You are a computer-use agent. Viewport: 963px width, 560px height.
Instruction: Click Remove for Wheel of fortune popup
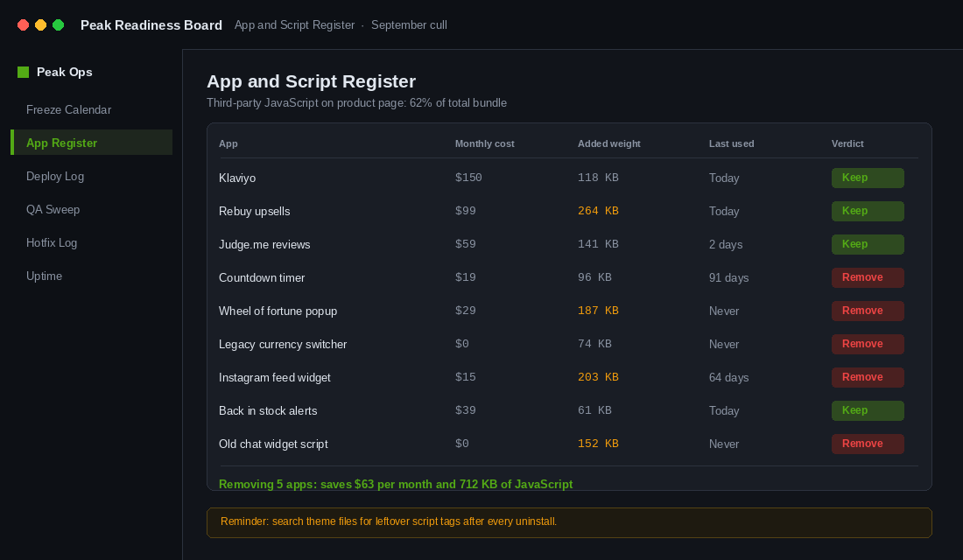point(868,311)
